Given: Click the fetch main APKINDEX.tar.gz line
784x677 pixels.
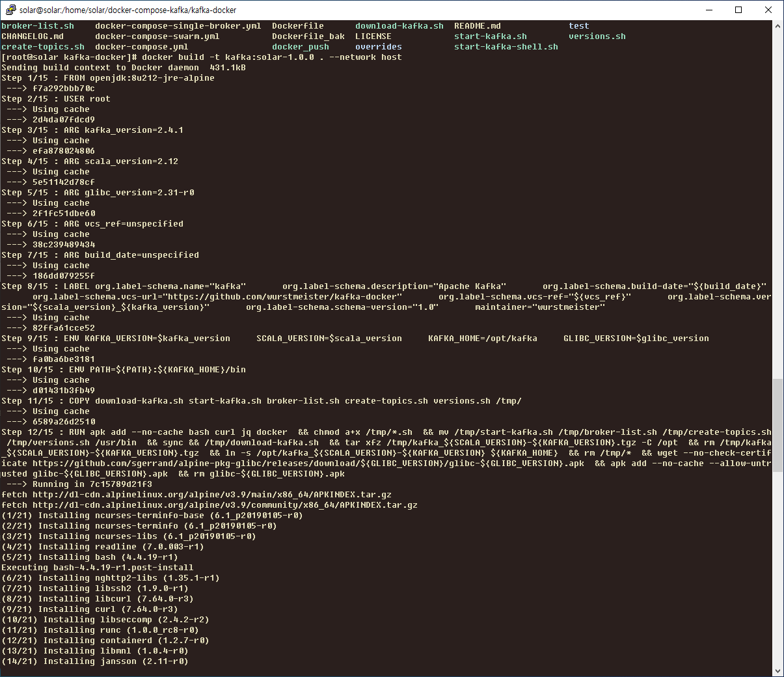Looking at the screenshot, I should pyautogui.click(x=196, y=495).
